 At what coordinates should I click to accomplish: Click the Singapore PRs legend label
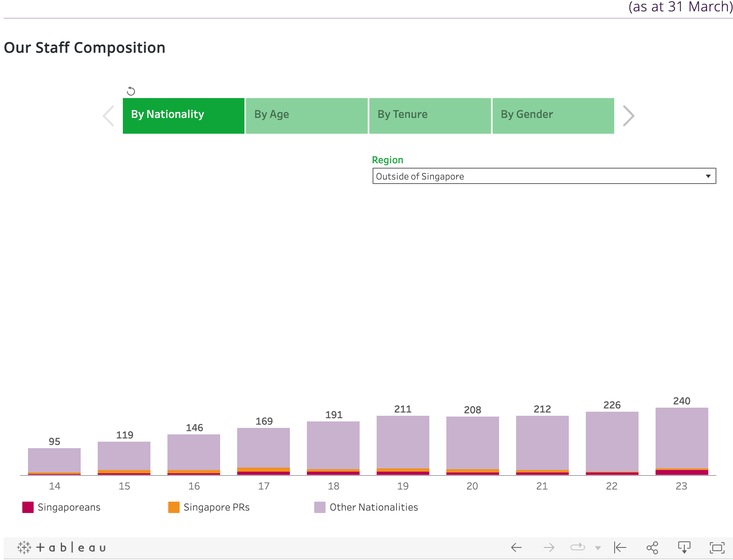tap(216, 507)
